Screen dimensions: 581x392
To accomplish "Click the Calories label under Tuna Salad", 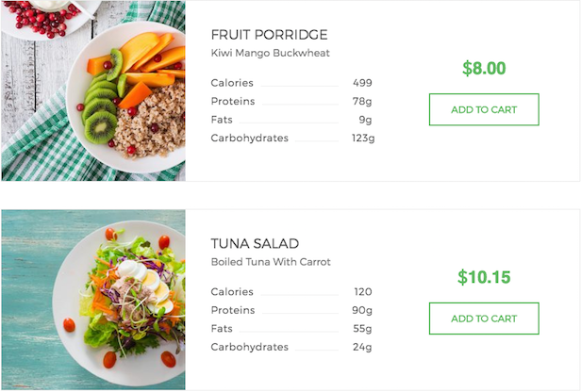I will tap(232, 292).
